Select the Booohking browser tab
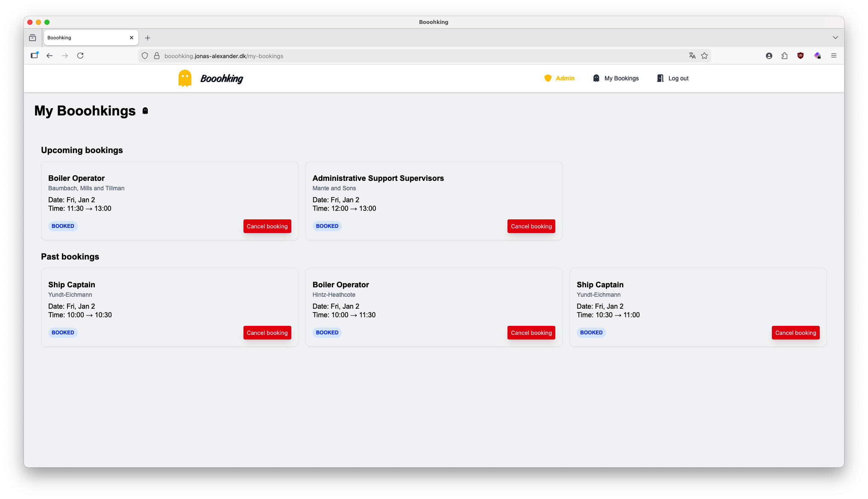This screenshot has height=499, width=868. pyautogui.click(x=85, y=38)
